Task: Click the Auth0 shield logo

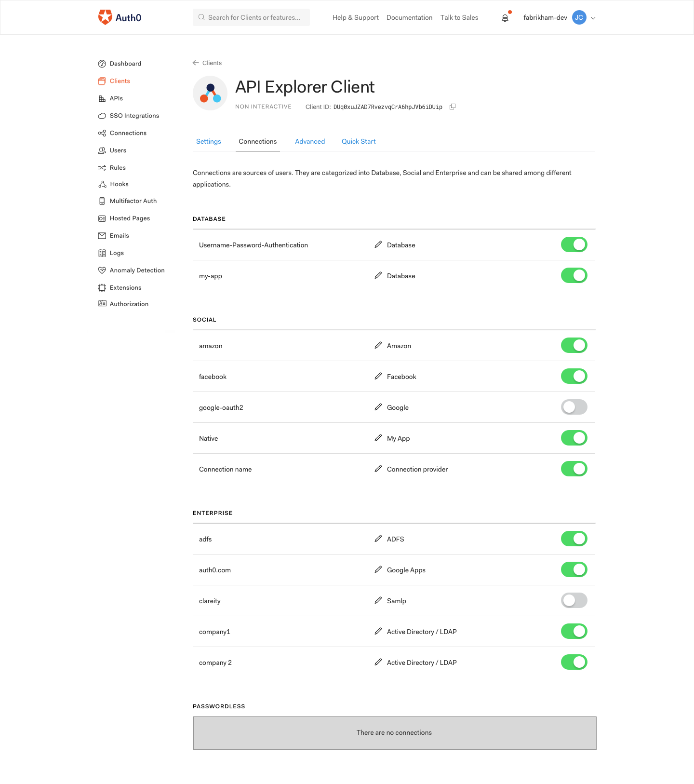Action: pos(104,17)
